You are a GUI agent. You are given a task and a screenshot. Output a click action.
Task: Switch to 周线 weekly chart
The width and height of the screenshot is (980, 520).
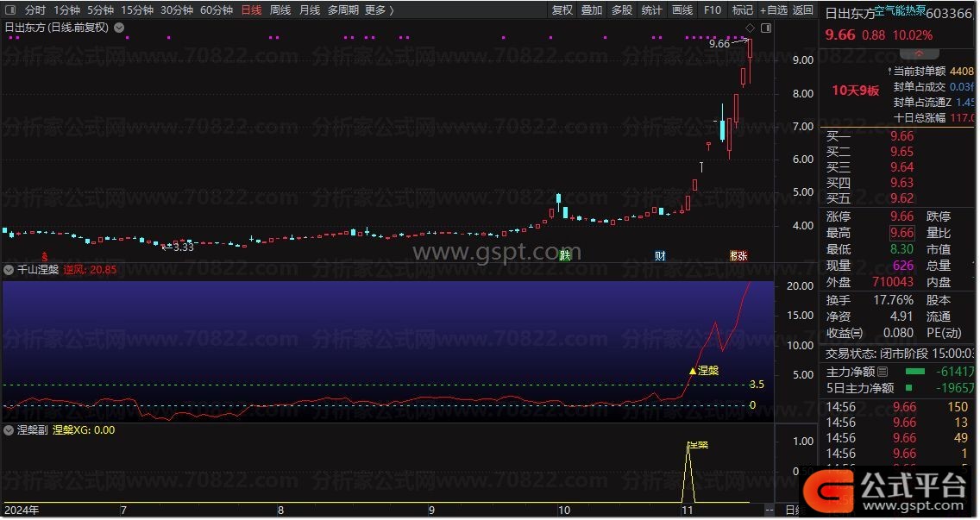pyautogui.click(x=280, y=10)
